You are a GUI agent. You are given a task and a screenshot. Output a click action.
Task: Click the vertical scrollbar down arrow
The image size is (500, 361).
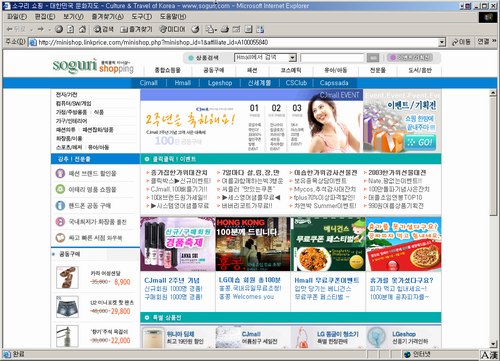coord(494,344)
